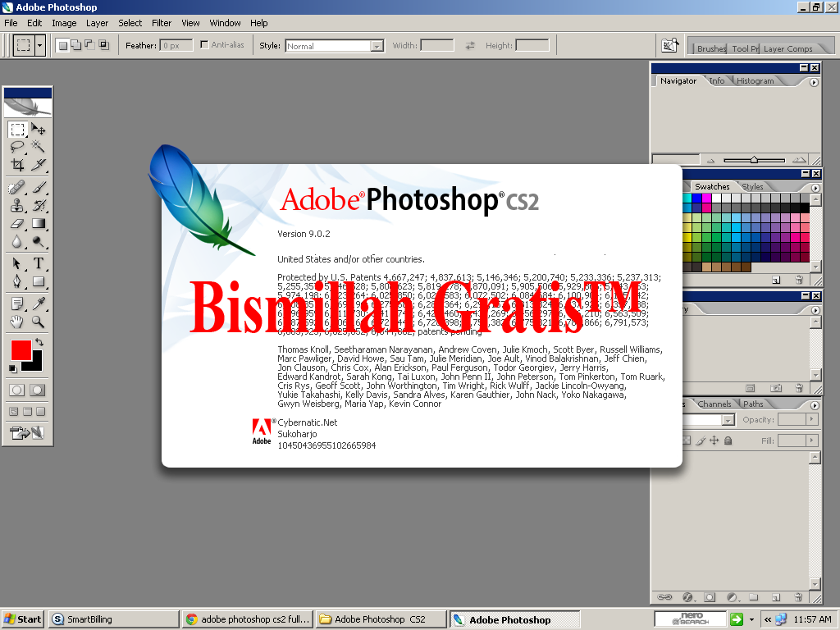Select the Dodge tool
This screenshot has height=630, width=840.
[38, 242]
